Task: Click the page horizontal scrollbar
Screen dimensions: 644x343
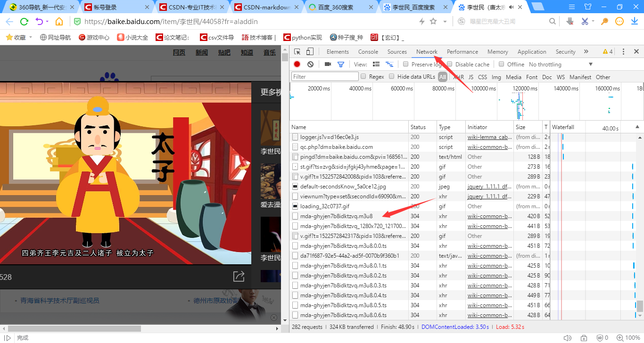Action: click(x=74, y=328)
